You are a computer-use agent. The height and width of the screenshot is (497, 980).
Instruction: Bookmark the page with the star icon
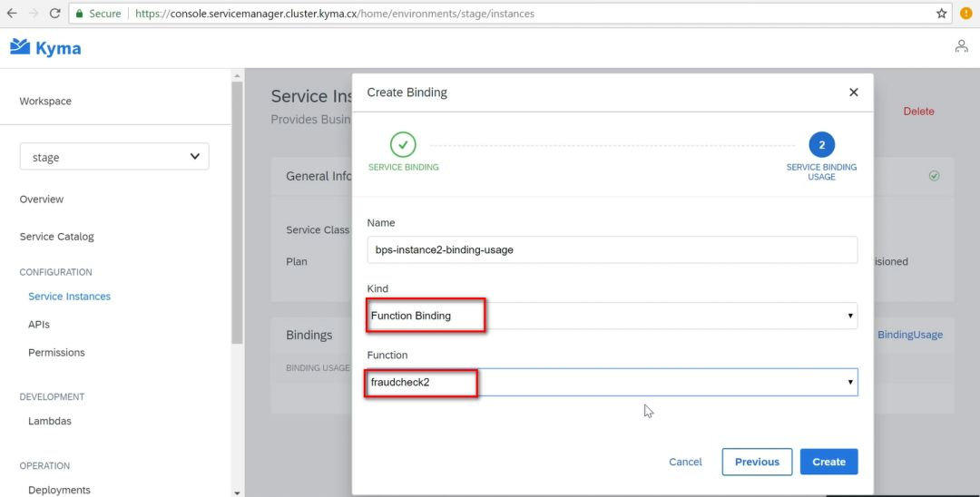click(942, 14)
